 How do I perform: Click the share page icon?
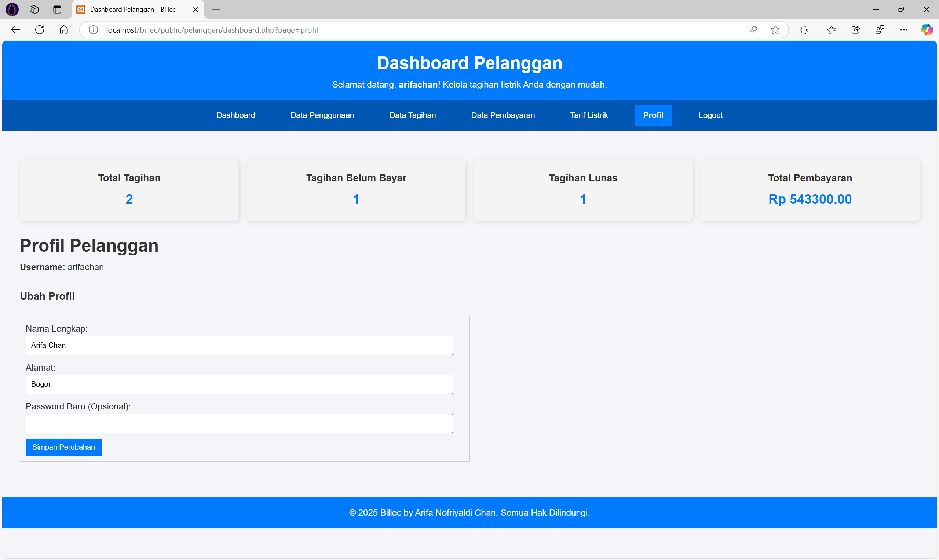pyautogui.click(x=856, y=30)
